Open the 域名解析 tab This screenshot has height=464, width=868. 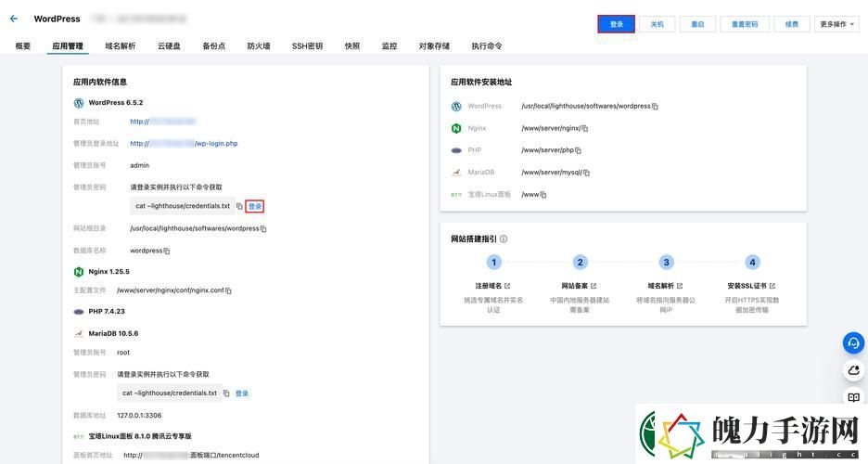(121, 46)
